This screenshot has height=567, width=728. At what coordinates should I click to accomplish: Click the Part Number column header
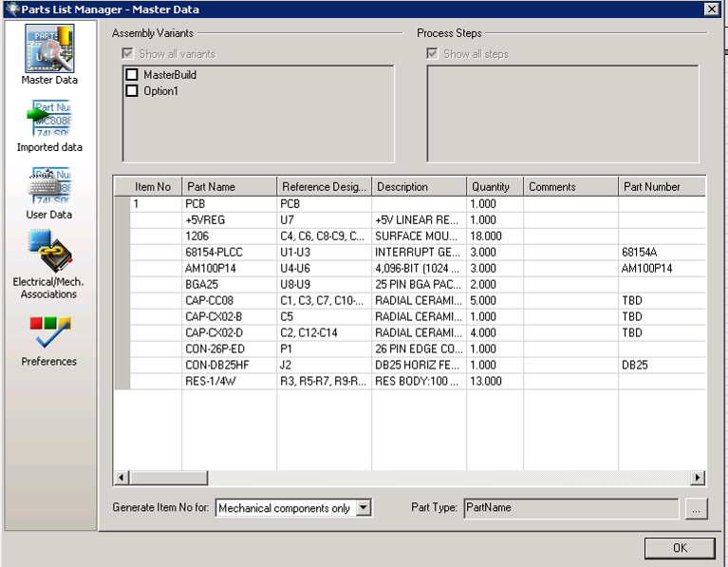click(x=663, y=187)
